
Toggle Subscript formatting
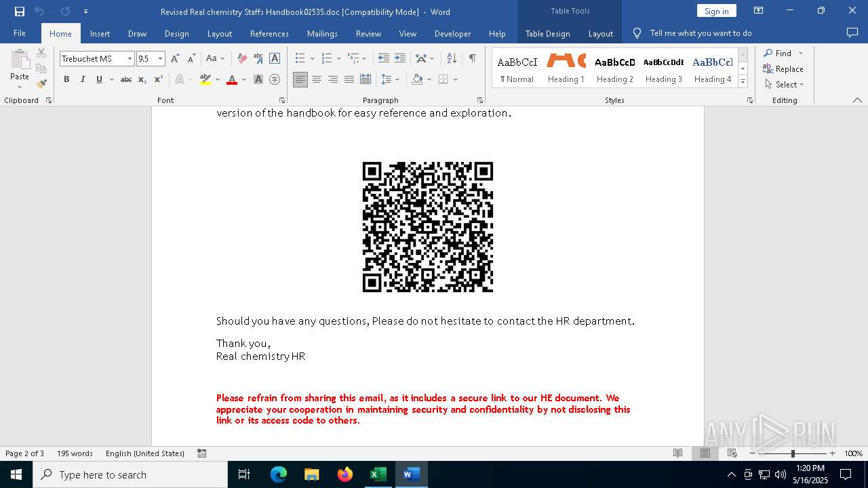(x=142, y=79)
